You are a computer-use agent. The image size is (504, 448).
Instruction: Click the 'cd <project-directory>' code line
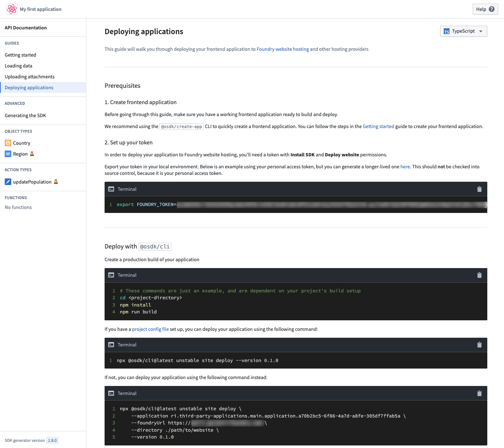(151, 298)
